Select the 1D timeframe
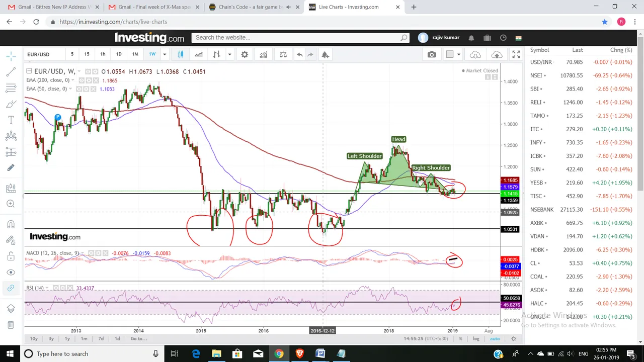The height and width of the screenshot is (362, 644). 119,54
